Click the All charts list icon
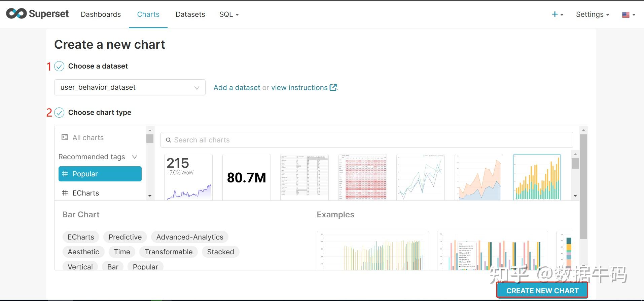The height and width of the screenshot is (301, 644). click(65, 137)
